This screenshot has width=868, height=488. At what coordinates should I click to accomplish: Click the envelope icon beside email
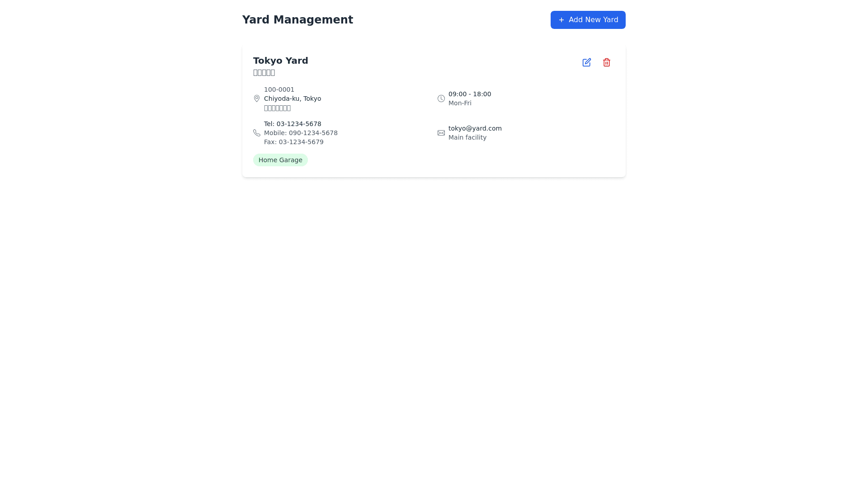(x=441, y=133)
